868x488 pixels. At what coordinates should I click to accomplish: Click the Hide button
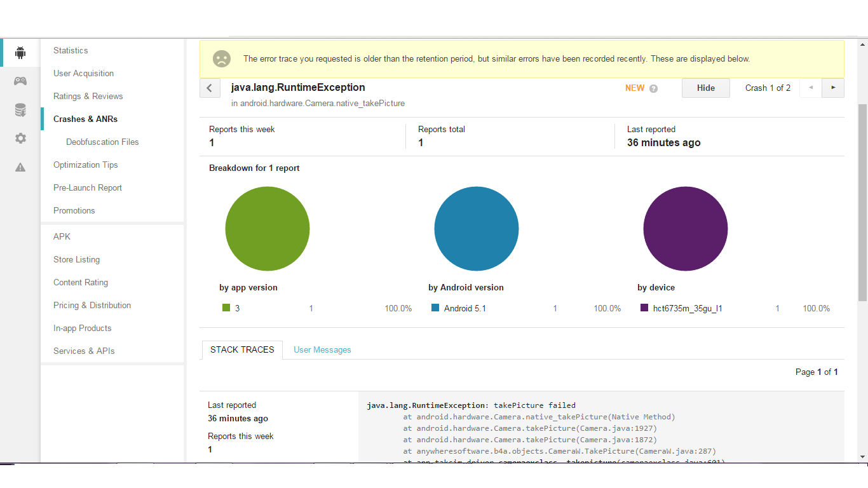pyautogui.click(x=705, y=88)
